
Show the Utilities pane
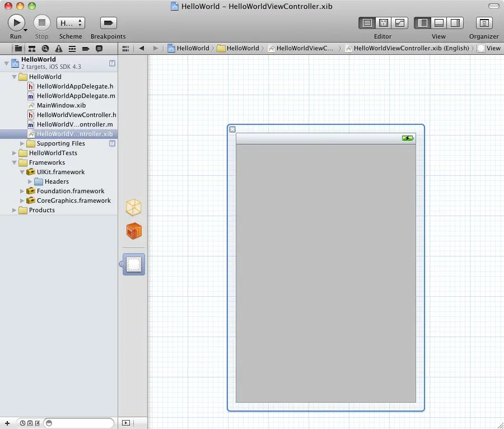pyautogui.click(x=455, y=23)
